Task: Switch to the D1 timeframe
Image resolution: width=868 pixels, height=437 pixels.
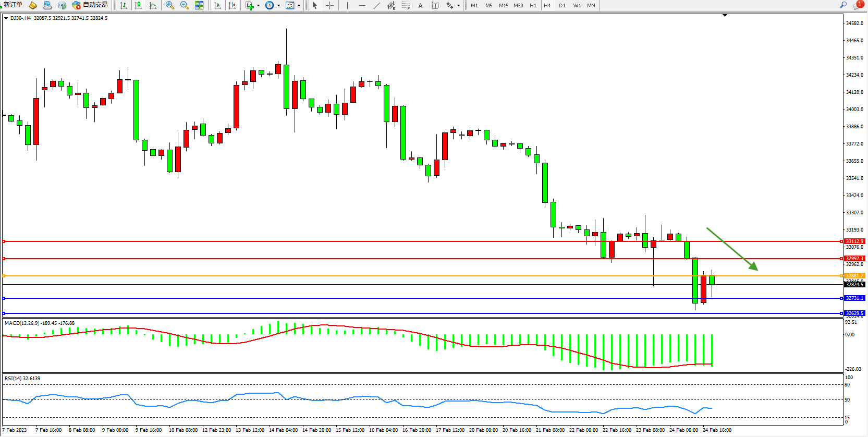Action: coord(562,5)
